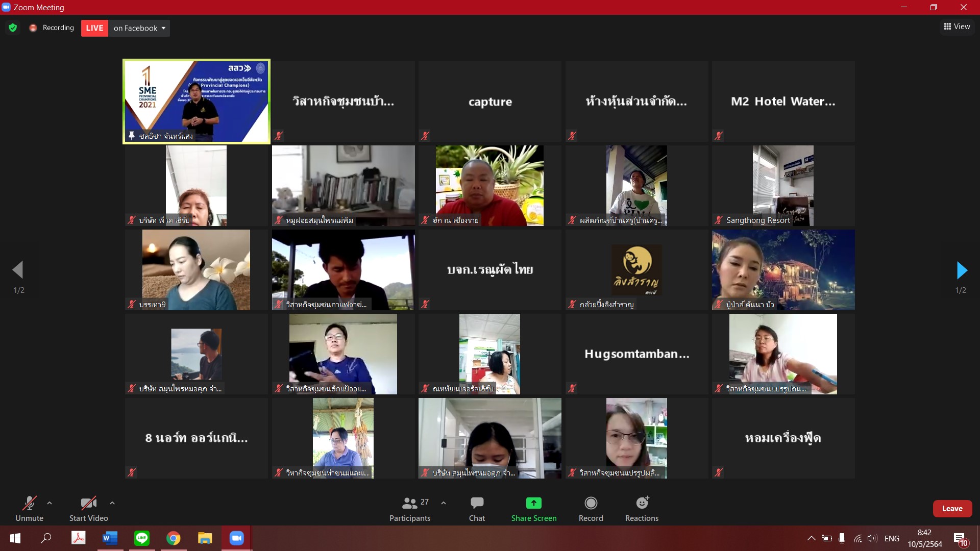The height and width of the screenshot is (551, 980).
Task: Open the View layout menu
Action: (957, 27)
